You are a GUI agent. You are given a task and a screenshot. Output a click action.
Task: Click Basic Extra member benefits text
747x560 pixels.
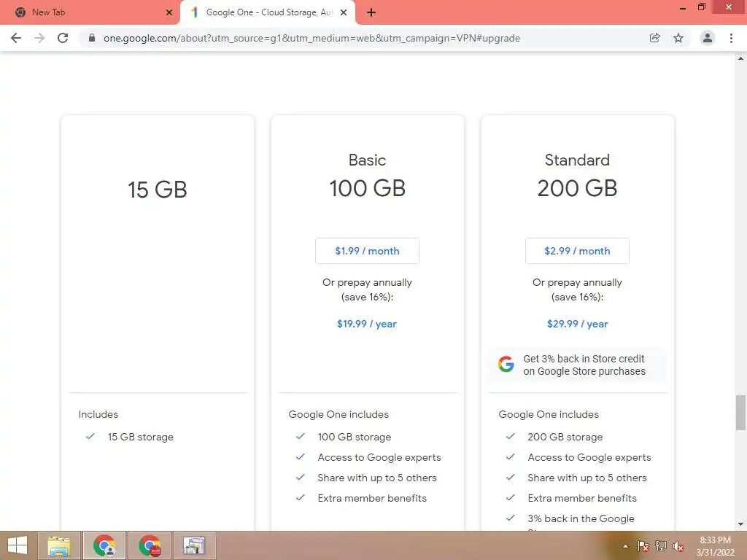pyautogui.click(x=372, y=499)
